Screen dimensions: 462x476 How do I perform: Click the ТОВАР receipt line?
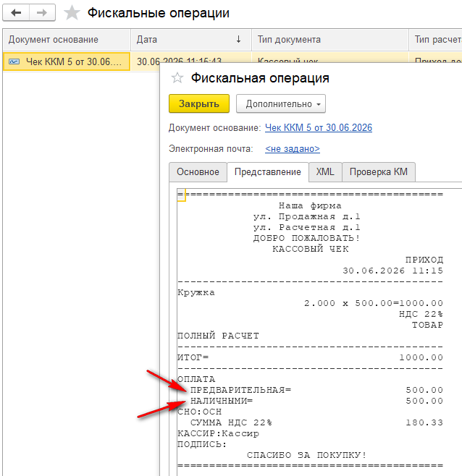pyautogui.click(x=428, y=325)
